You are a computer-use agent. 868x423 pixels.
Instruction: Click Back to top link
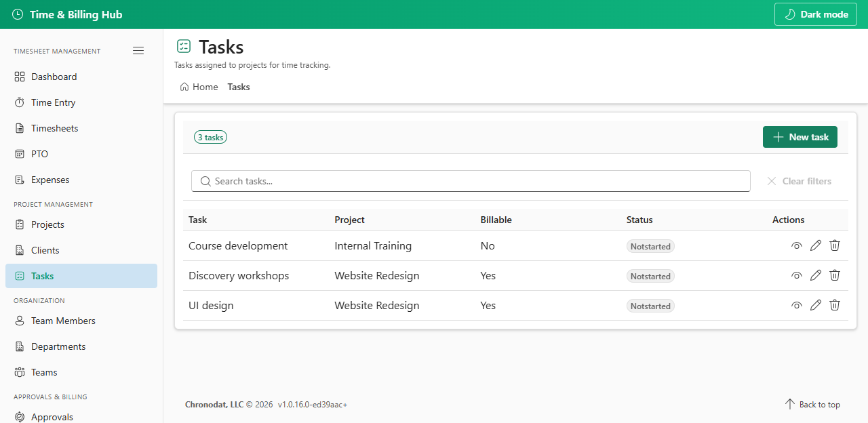tap(812, 404)
